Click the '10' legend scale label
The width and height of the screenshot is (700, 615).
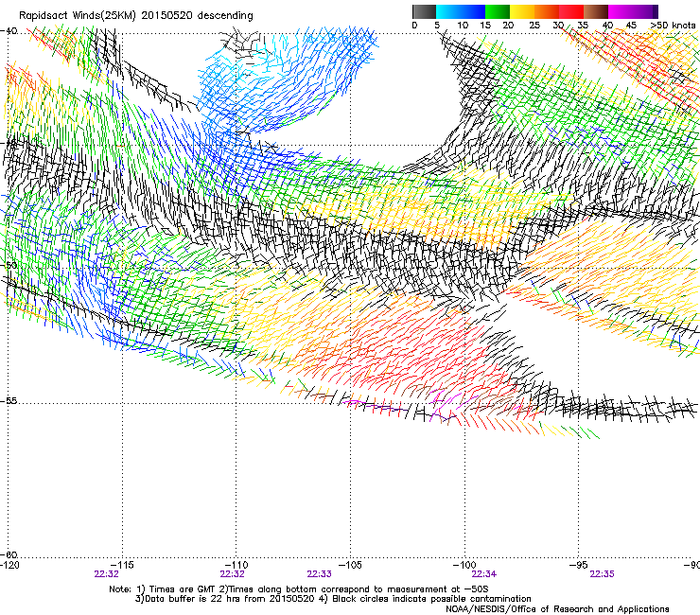(463, 26)
